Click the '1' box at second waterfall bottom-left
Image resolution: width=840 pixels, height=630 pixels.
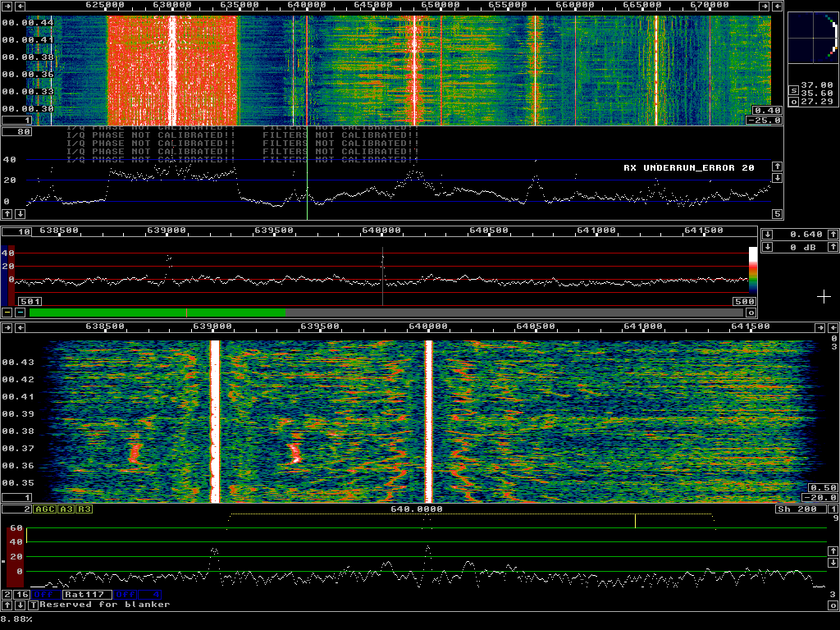click(x=17, y=498)
